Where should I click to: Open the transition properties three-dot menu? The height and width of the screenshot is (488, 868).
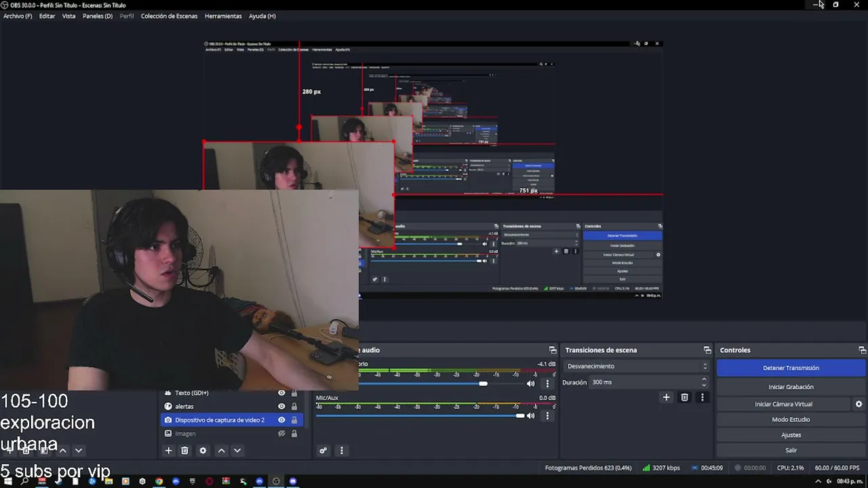(703, 398)
